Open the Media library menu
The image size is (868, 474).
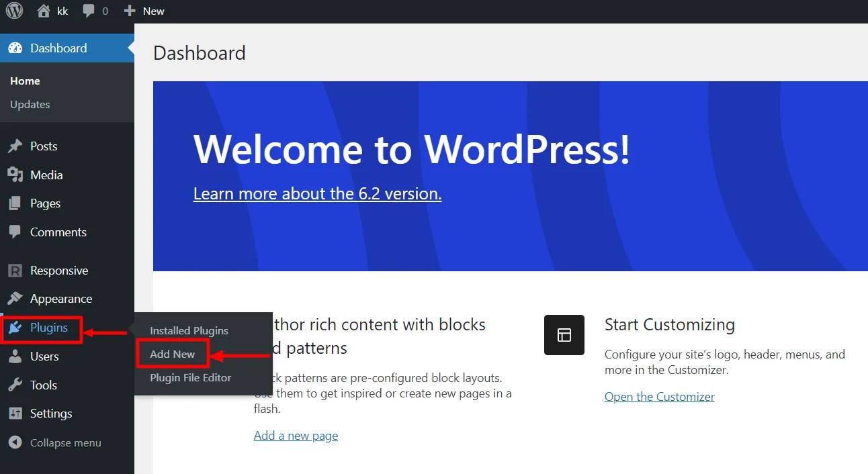(67, 175)
